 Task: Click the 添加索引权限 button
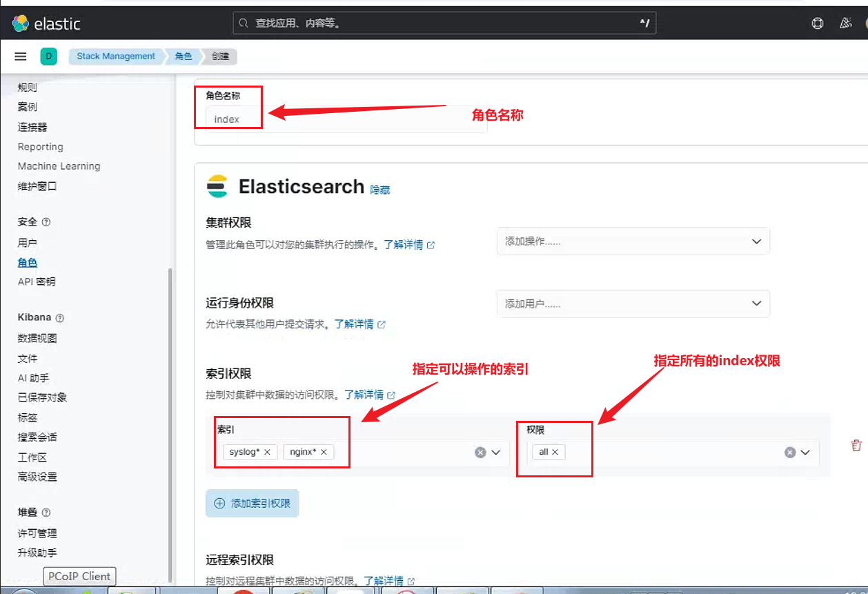click(252, 504)
